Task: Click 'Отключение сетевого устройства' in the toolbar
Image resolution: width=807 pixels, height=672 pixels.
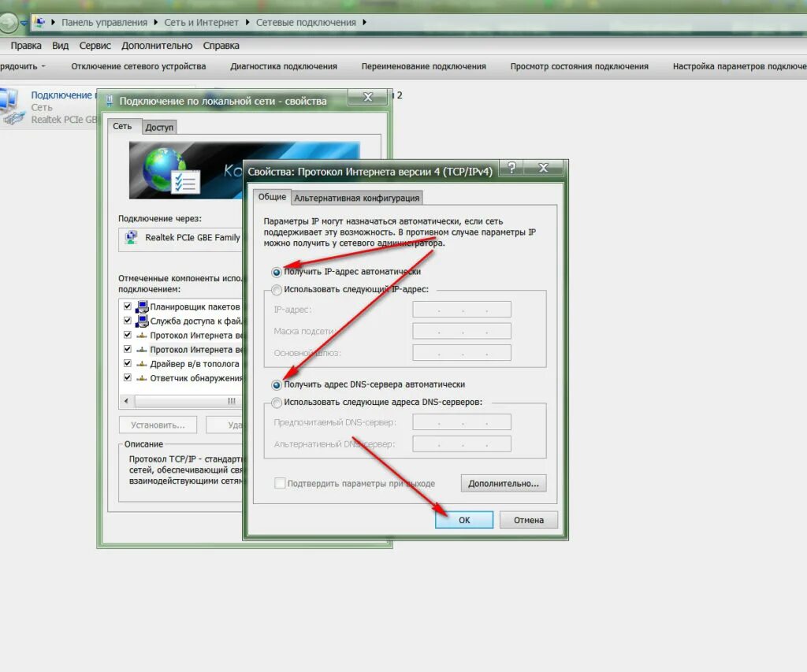Action: point(139,66)
